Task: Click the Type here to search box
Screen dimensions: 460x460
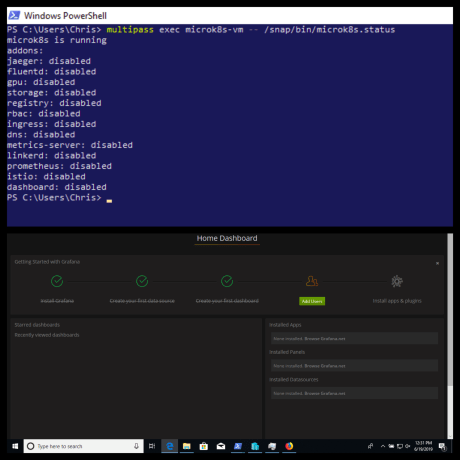Action: coord(83,446)
